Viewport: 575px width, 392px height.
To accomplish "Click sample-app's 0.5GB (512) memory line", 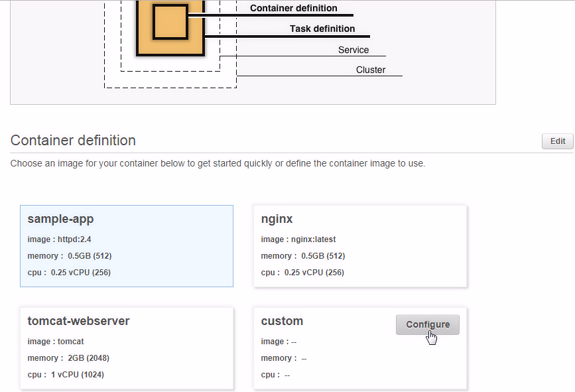I will coord(70,256).
